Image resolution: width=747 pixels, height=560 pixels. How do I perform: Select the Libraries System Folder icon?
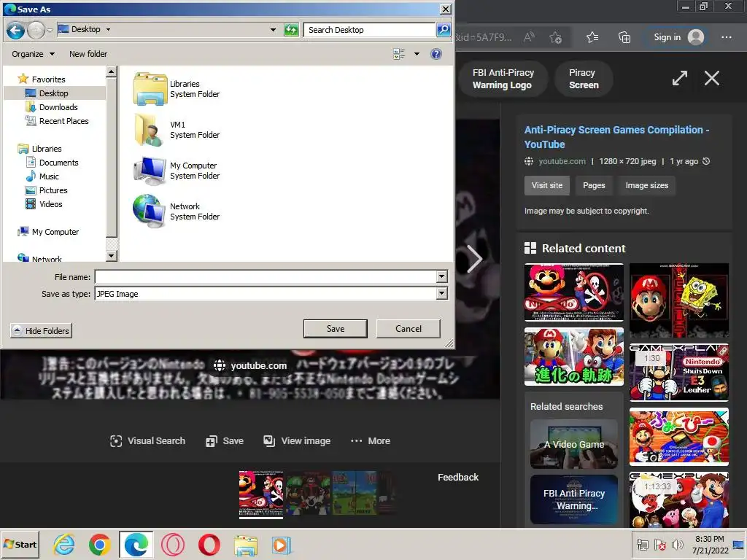point(150,89)
